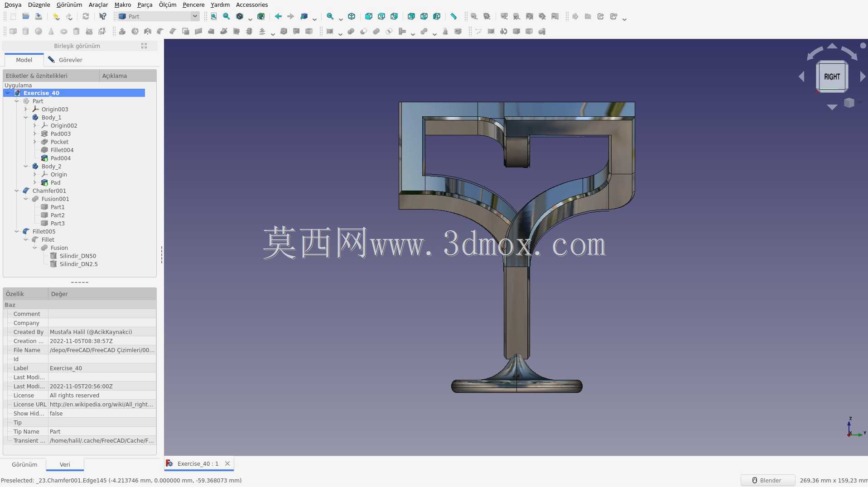Click the Extrude shape tool icon

point(122,31)
